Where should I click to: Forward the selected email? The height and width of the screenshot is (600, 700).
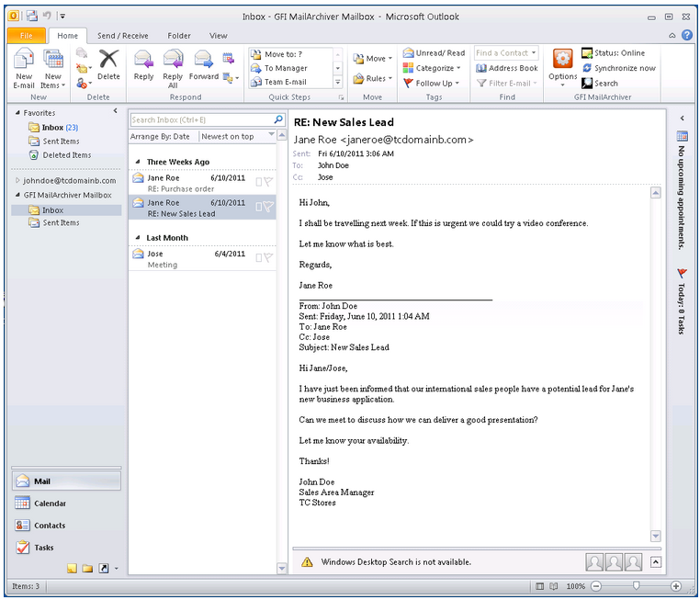(x=204, y=65)
